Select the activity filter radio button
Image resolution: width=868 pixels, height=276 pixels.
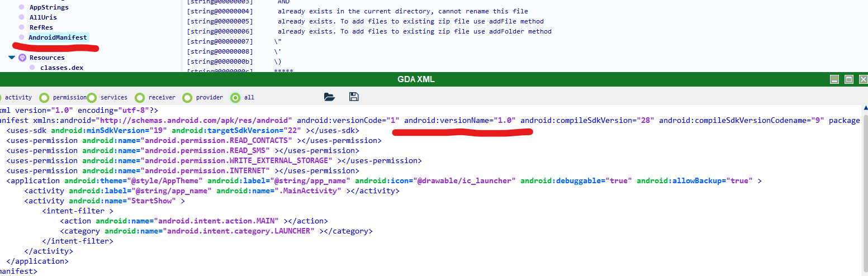1,97
